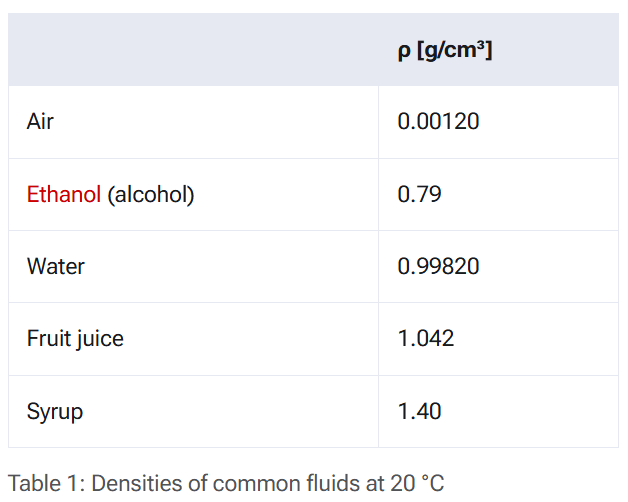Click the word "common" in the caption
628x502 pixels.
pos(257,483)
